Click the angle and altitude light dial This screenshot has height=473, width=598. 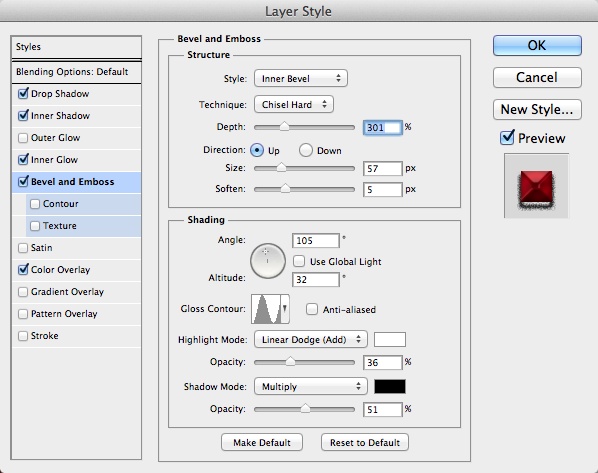268,261
